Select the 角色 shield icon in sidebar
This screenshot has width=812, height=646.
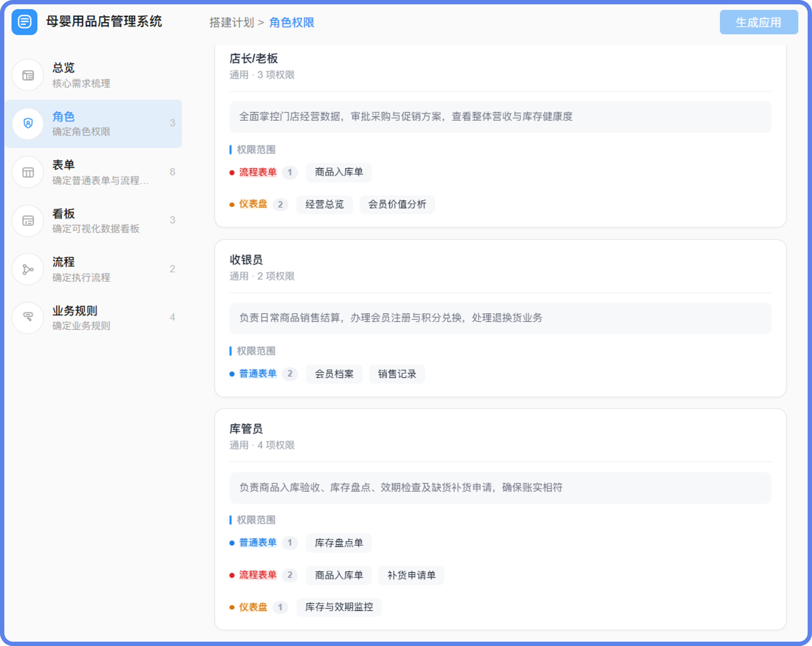click(x=28, y=124)
